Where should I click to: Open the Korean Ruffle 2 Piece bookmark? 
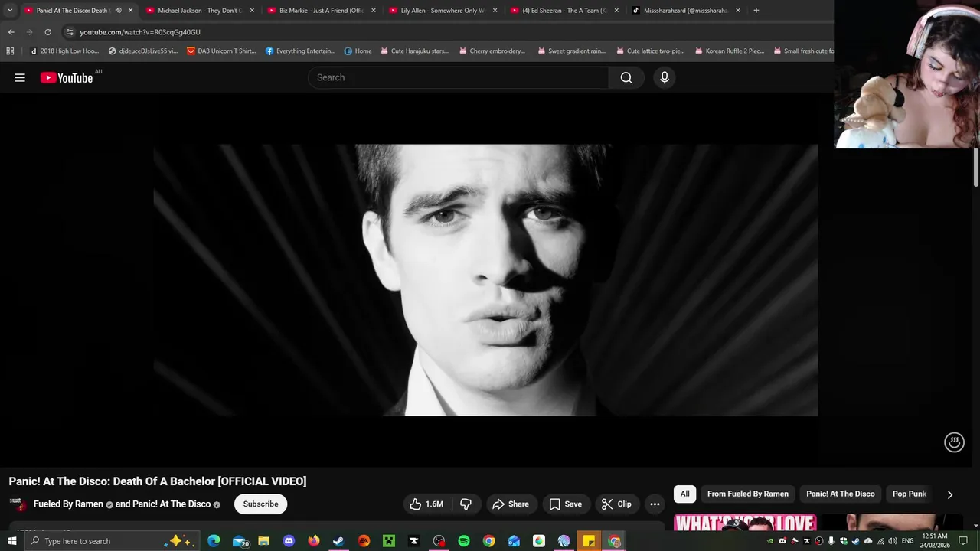point(729,51)
